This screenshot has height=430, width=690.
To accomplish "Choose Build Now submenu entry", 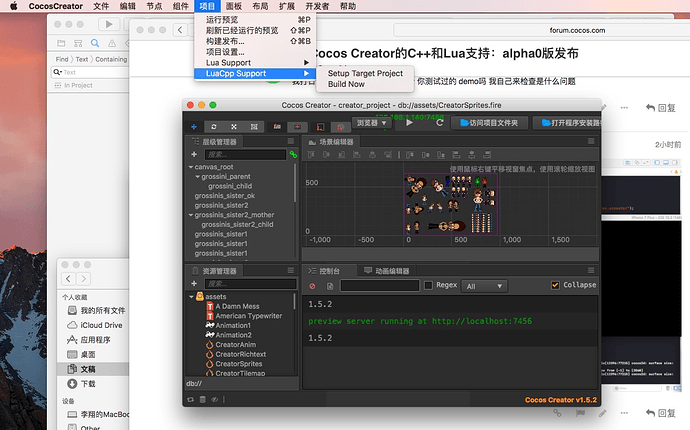I will tap(365, 84).
